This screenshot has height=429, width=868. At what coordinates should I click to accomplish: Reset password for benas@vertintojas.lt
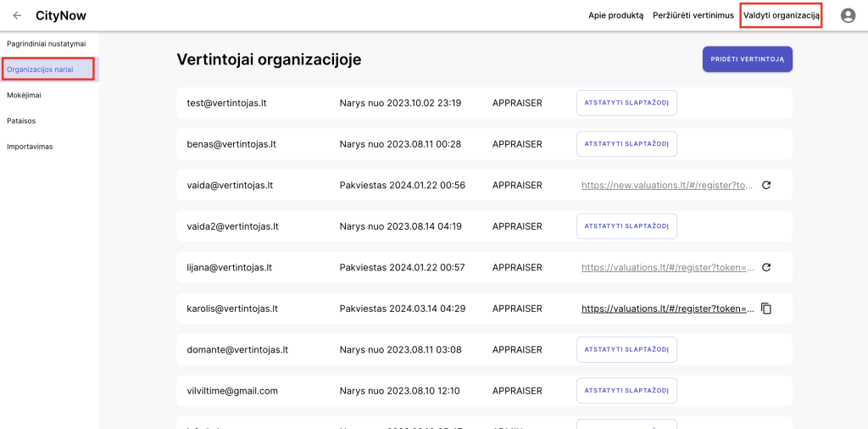pyautogui.click(x=626, y=144)
